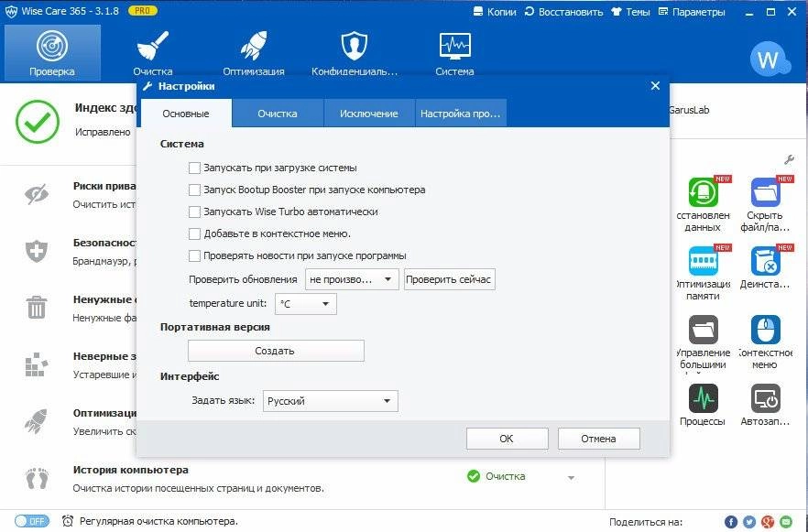Screen dimensions: 808x532
Task: Click the Проверить сейчас button
Action: tap(449, 279)
